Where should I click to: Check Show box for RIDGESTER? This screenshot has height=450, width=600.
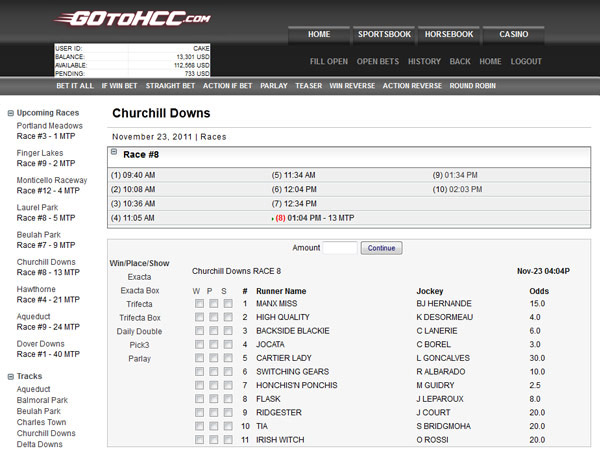[228, 412]
